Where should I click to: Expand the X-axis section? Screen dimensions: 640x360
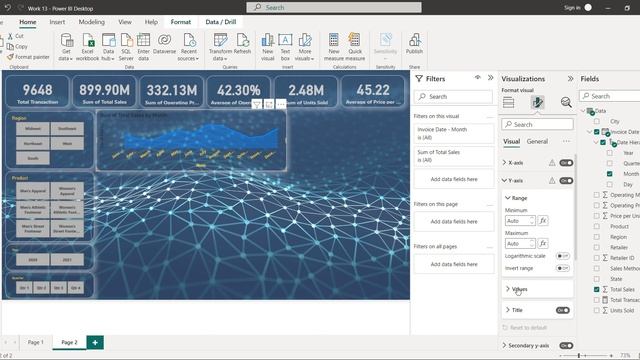pos(504,162)
